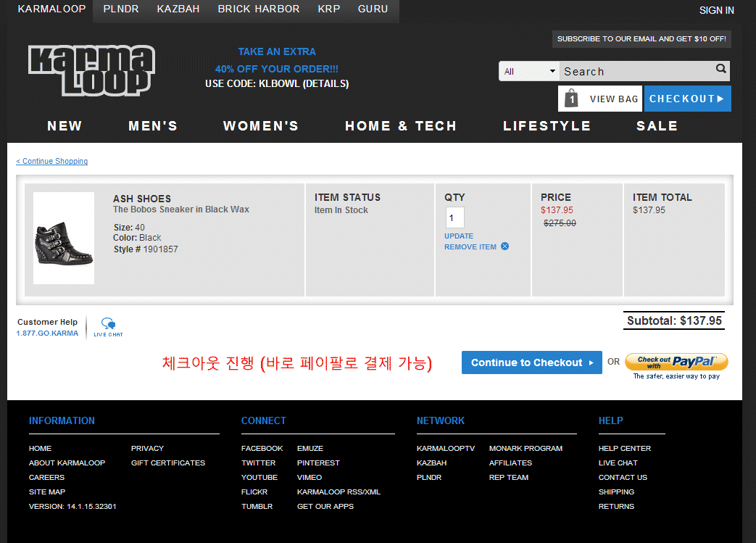Screen dimensions: 756x543
Task: Click the search magnifier icon
Action: coord(720,70)
